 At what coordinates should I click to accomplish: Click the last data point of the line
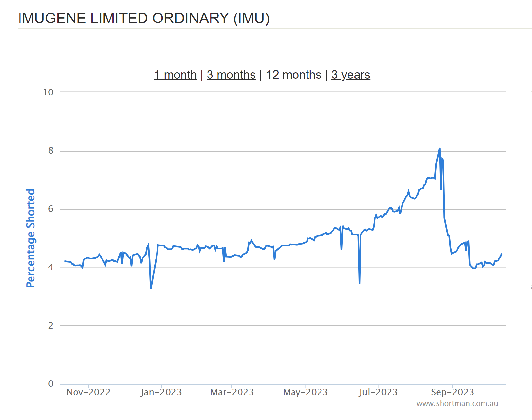click(x=502, y=254)
